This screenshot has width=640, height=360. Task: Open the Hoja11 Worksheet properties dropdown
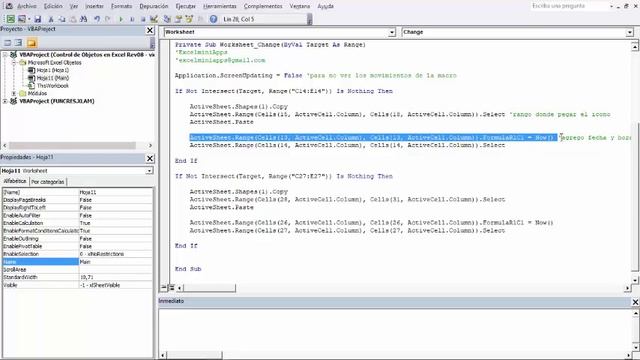(x=149, y=171)
